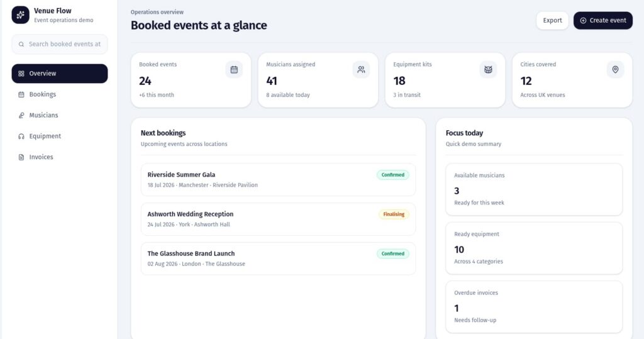Click the map pin icon on Cities covered

pos(615,70)
